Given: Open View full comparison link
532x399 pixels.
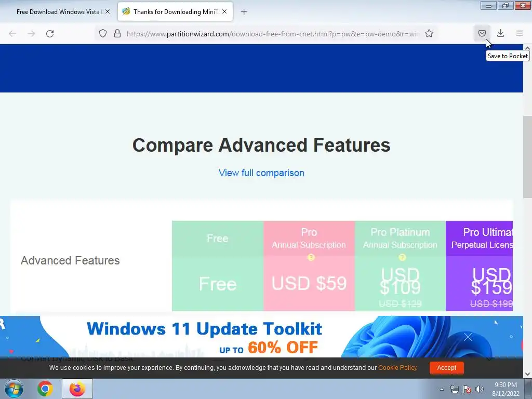Looking at the screenshot, I should 261,172.
